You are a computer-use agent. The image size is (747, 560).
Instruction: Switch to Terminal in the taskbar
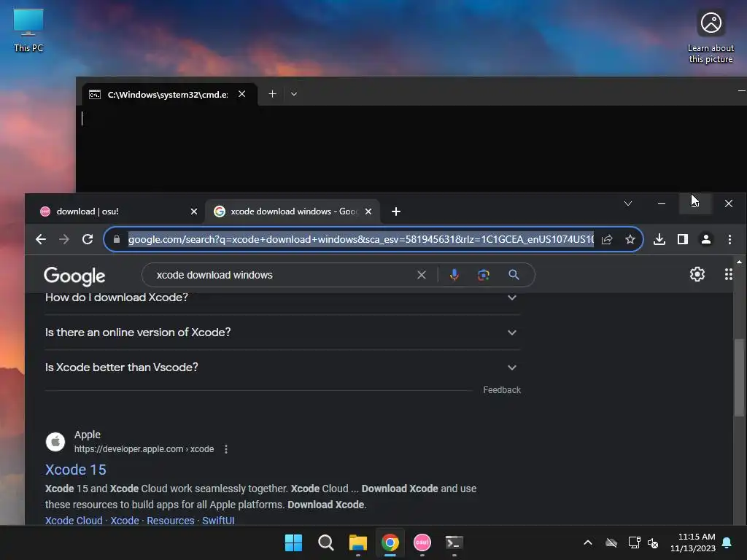[x=454, y=542]
